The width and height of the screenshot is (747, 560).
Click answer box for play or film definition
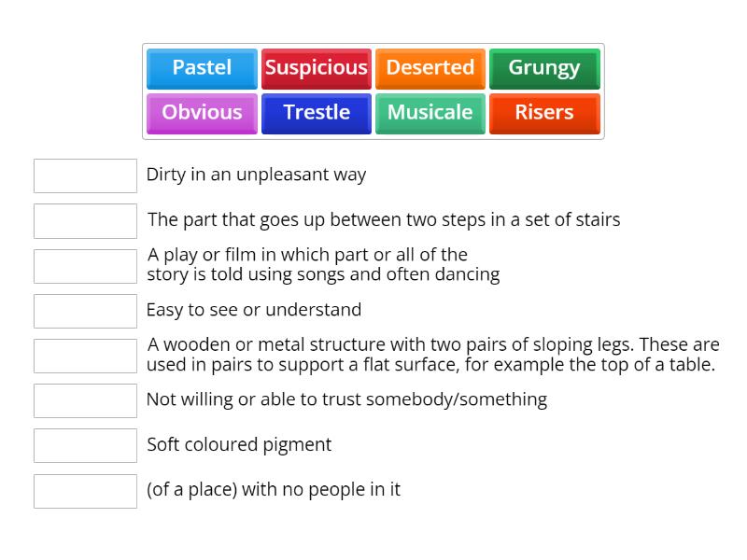85,266
